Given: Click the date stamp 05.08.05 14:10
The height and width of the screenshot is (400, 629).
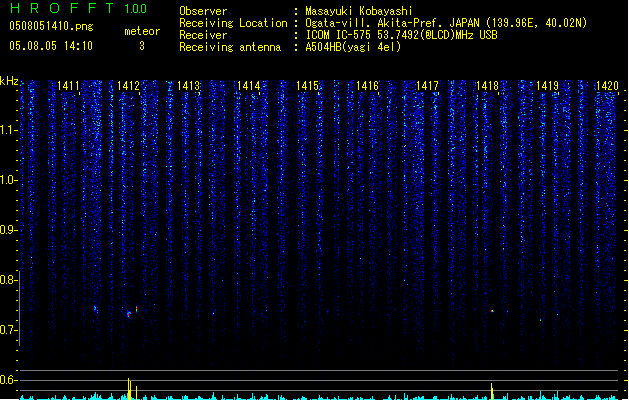Looking at the screenshot, I should pyautogui.click(x=51, y=46).
